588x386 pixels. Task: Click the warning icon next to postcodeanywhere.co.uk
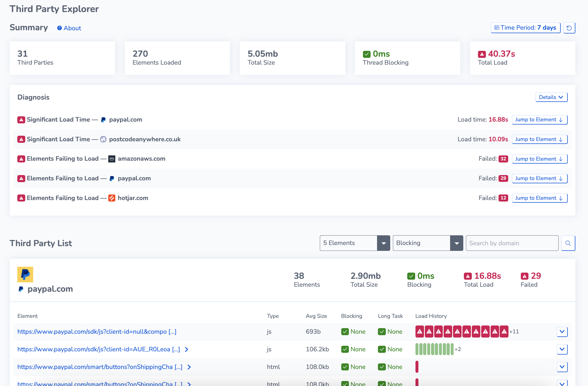click(x=21, y=139)
